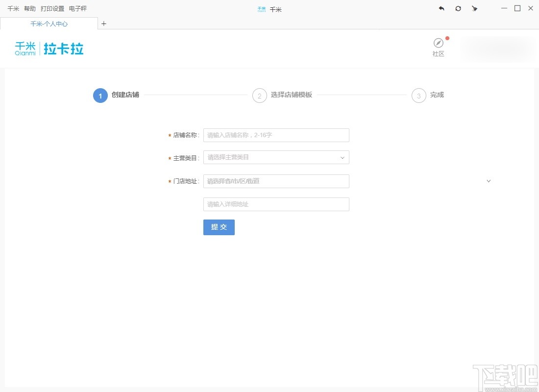
Task: Click the clear cache broom icon
Action: (x=474, y=9)
